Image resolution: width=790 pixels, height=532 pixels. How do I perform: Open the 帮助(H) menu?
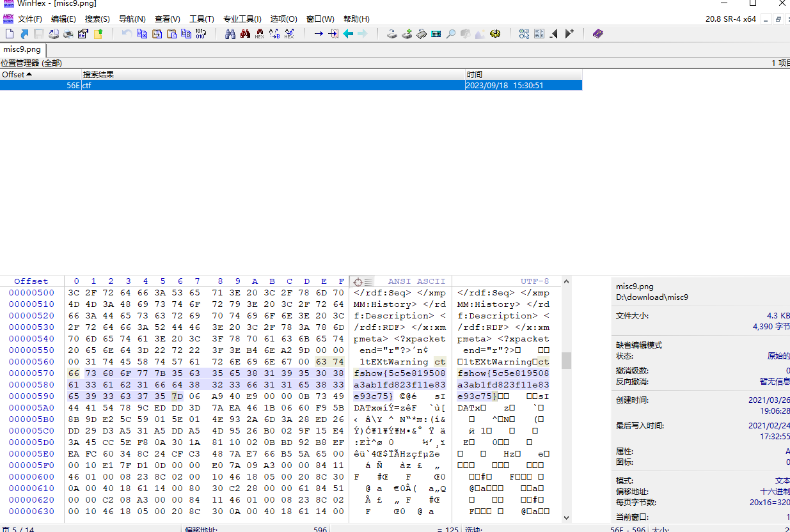[x=356, y=19]
